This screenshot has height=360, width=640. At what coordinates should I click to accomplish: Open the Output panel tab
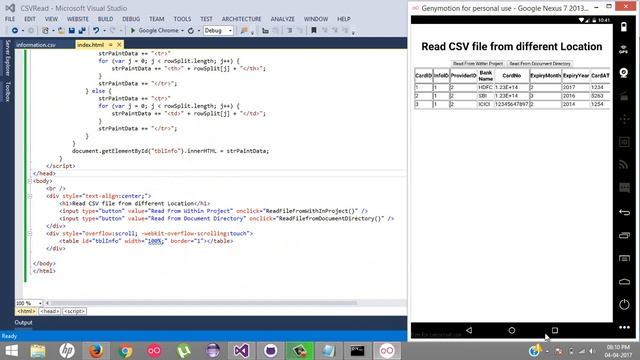click(23, 322)
